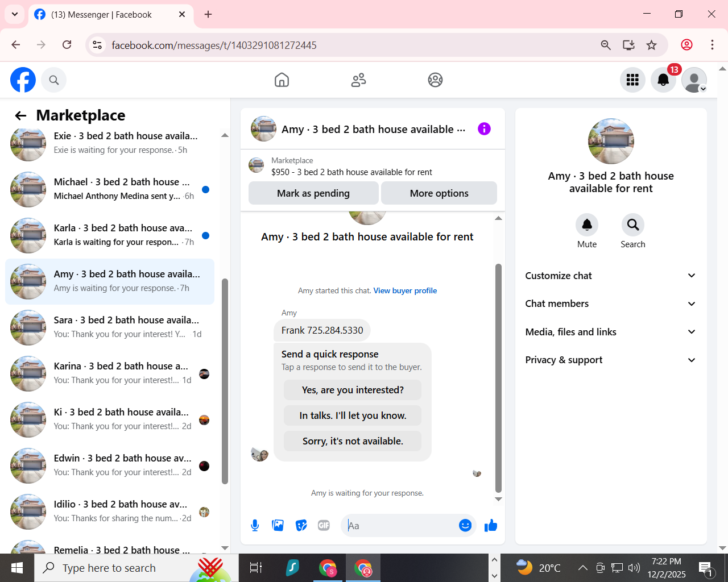
Task: Open Edwin conversation in list
Action: click(110, 465)
